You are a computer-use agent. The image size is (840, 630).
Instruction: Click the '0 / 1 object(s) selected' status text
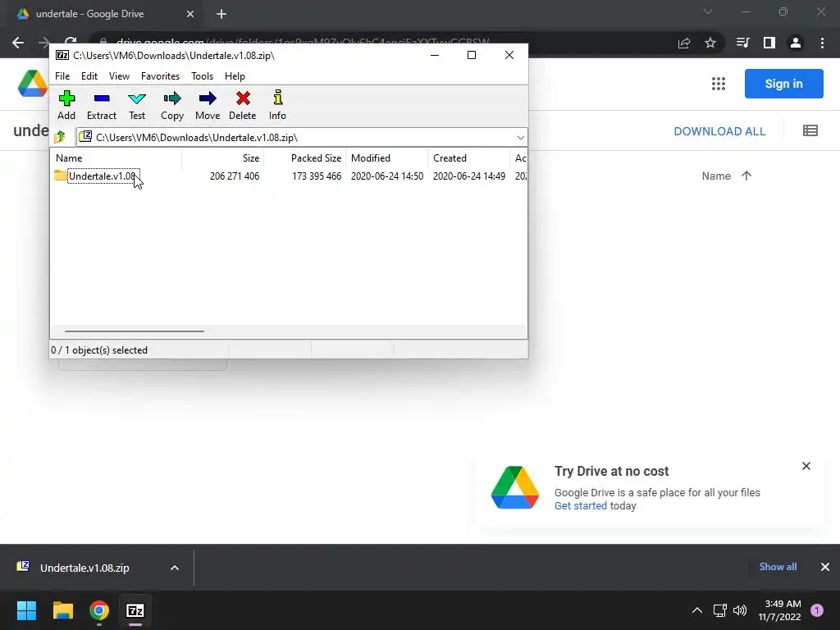click(x=99, y=350)
